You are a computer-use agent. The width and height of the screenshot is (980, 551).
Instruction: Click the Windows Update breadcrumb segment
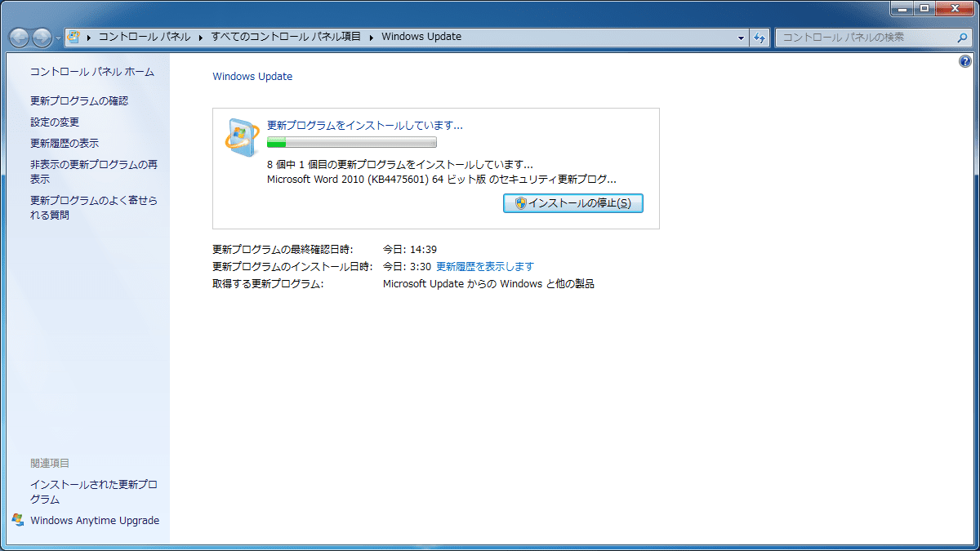(421, 37)
